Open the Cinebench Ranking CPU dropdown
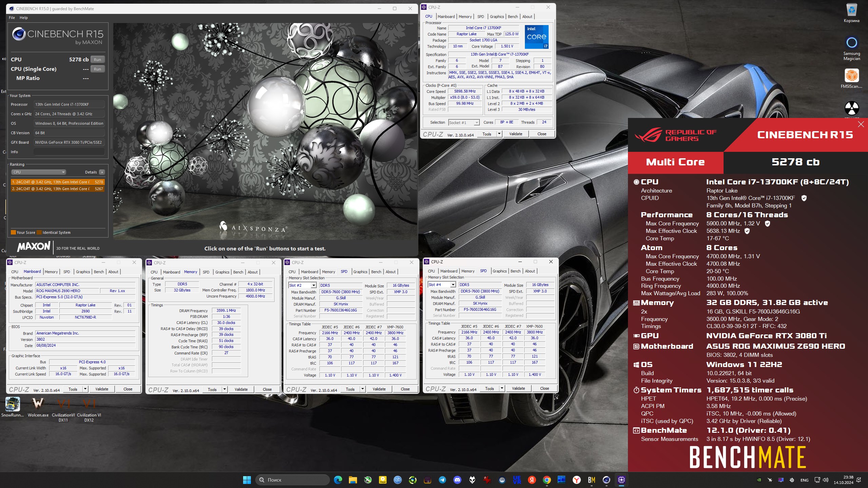The height and width of the screenshot is (488, 868). click(38, 172)
